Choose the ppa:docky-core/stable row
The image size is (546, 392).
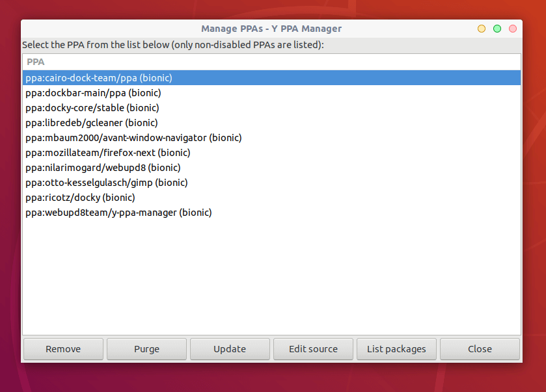92,108
